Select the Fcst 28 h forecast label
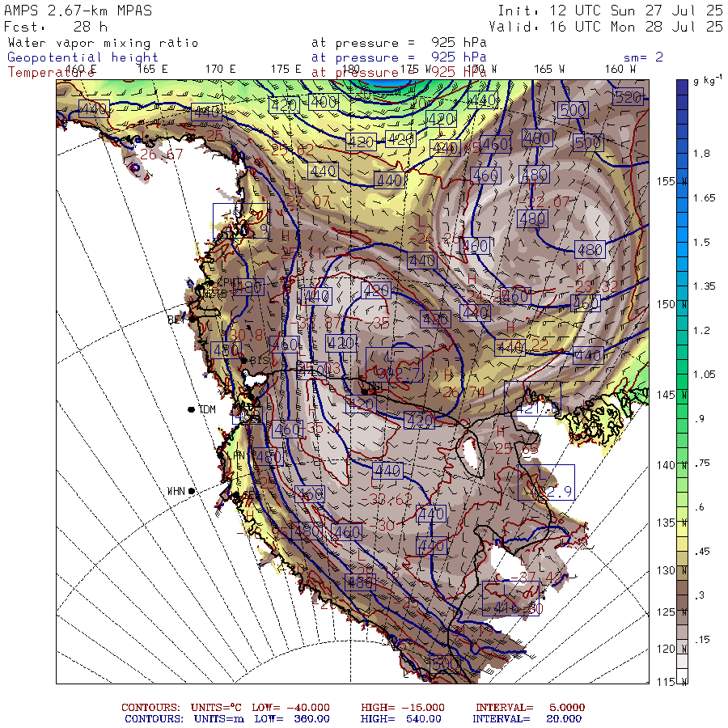Screen dimensions: 728x728 tap(56, 27)
